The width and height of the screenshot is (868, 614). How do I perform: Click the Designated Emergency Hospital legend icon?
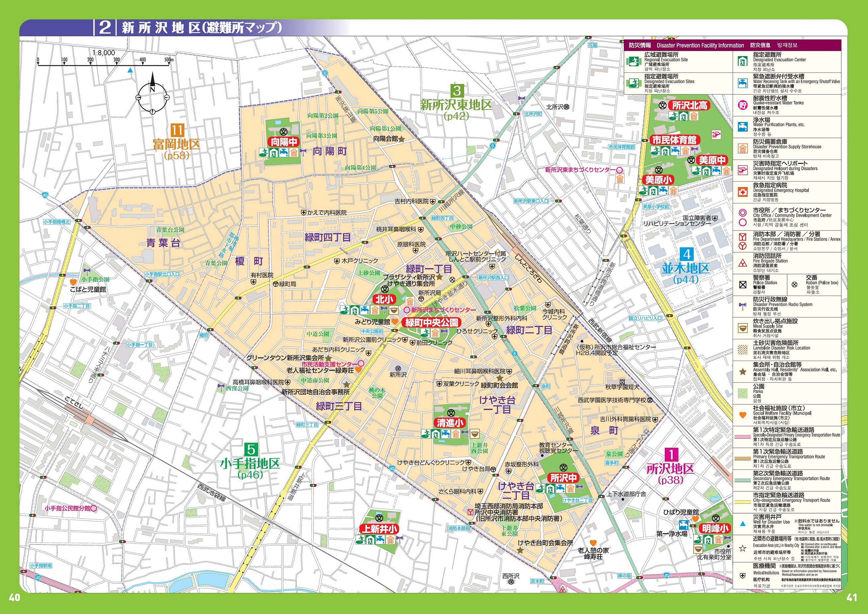742,192
